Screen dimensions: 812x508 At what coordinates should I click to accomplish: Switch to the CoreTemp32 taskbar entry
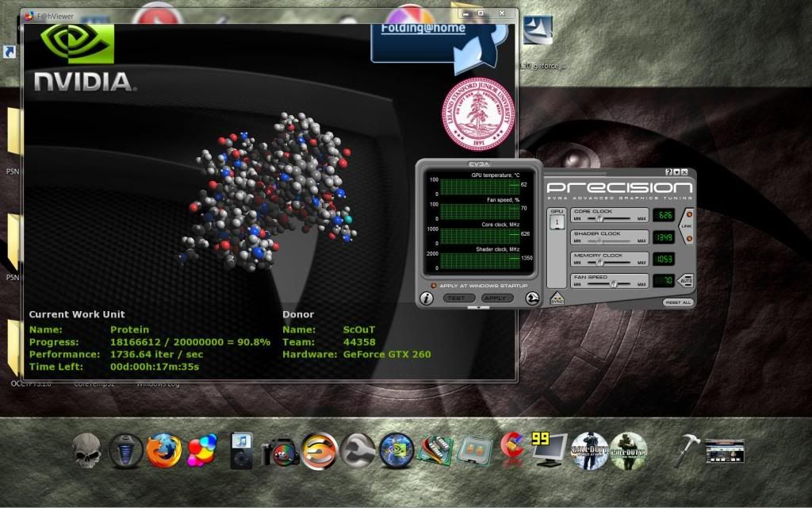[93, 383]
